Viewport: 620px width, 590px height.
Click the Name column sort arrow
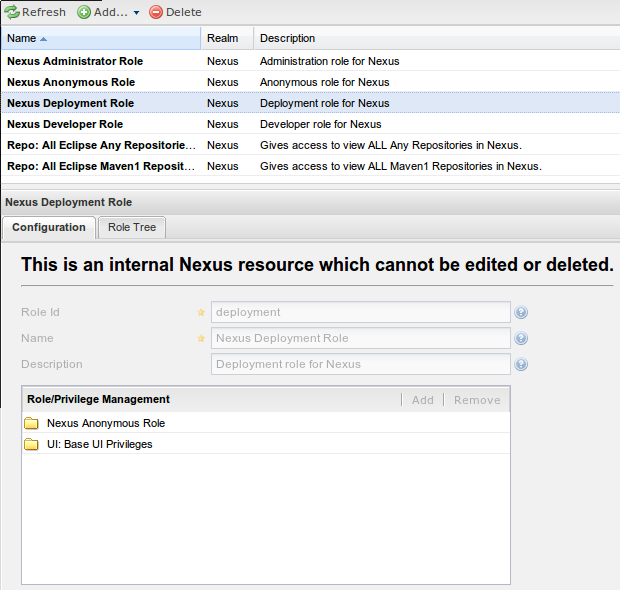(x=43, y=39)
